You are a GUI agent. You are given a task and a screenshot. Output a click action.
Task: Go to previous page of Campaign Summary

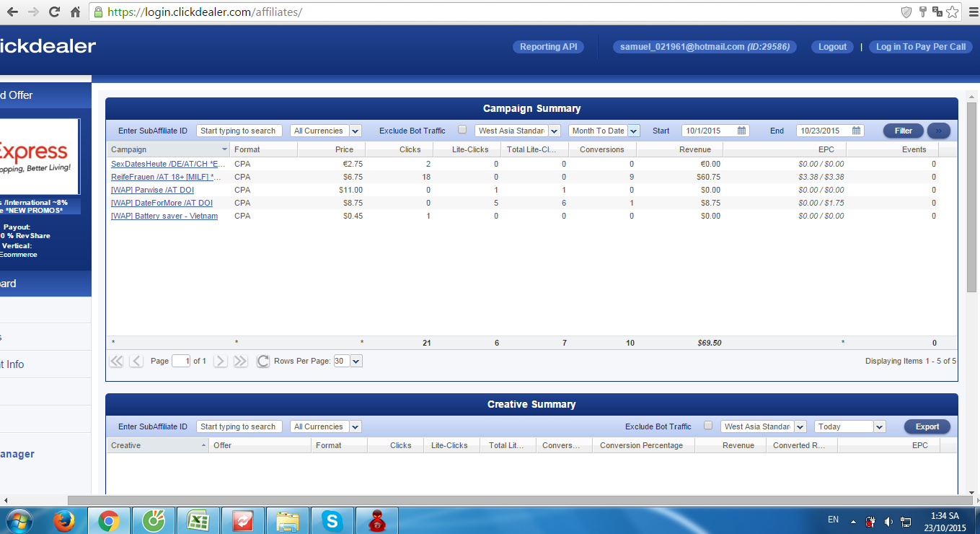pyautogui.click(x=136, y=361)
